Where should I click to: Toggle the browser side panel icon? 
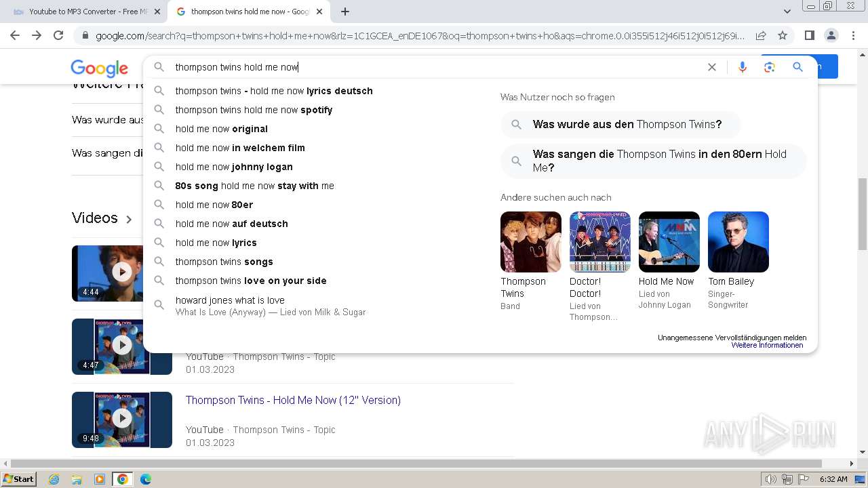pyautogui.click(x=809, y=35)
